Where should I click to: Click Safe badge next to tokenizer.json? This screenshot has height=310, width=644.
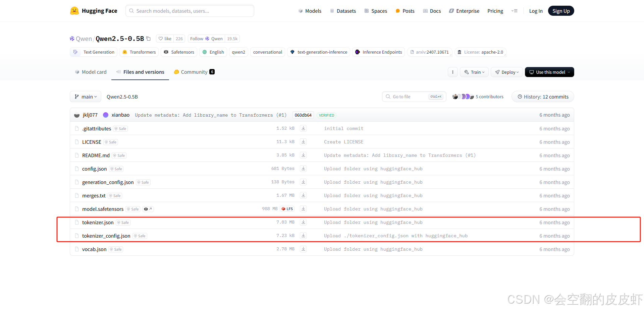(123, 223)
